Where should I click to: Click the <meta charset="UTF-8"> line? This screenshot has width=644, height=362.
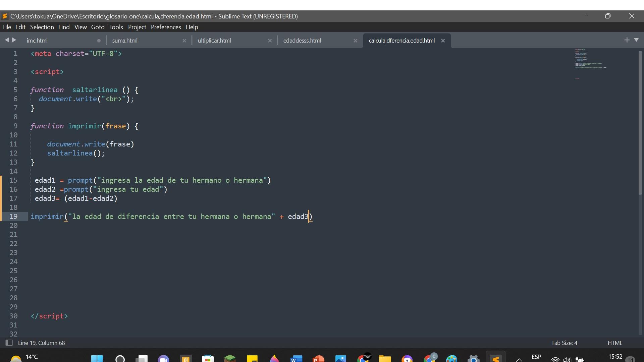point(76,54)
